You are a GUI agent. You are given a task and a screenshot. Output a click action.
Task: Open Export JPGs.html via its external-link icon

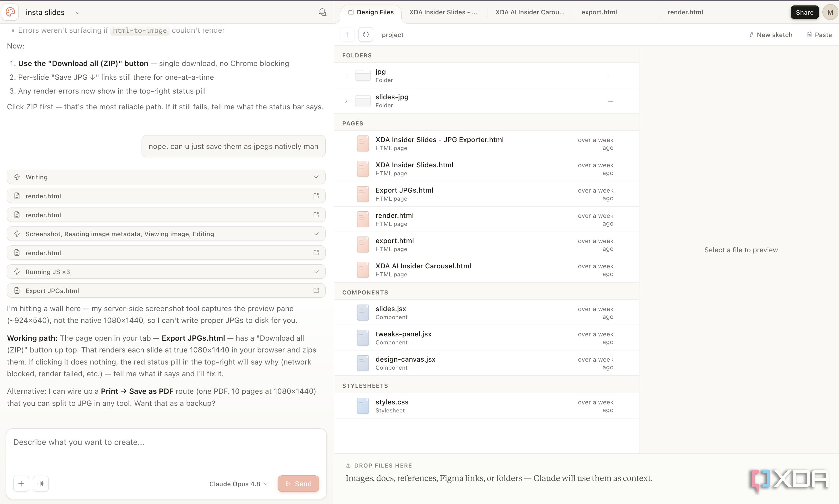click(316, 291)
